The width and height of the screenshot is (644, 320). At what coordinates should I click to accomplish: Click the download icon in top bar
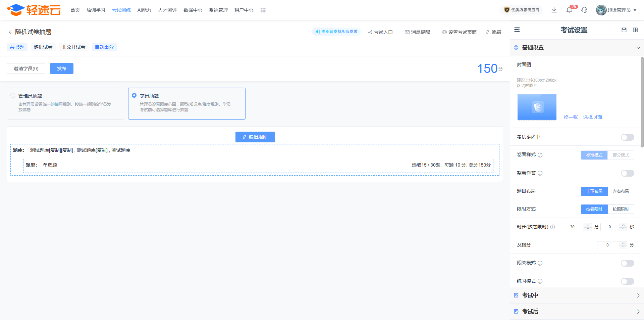[554, 10]
